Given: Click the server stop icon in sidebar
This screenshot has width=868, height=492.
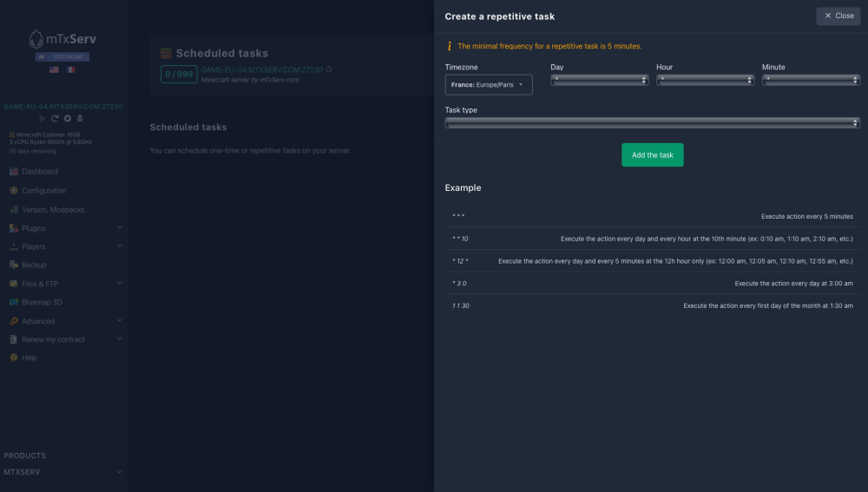Looking at the screenshot, I should pyautogui.click(x=67, y=118).
